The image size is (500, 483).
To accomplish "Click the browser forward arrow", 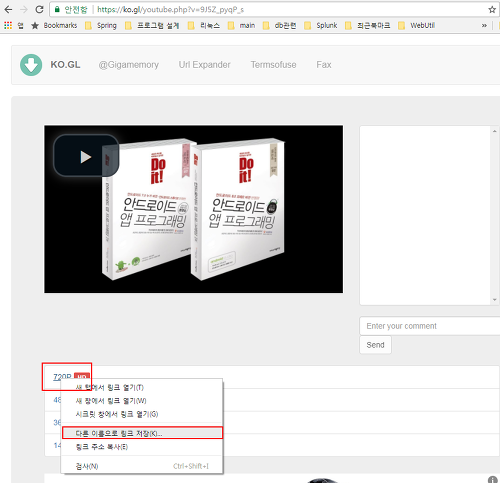I will [24, 9].
